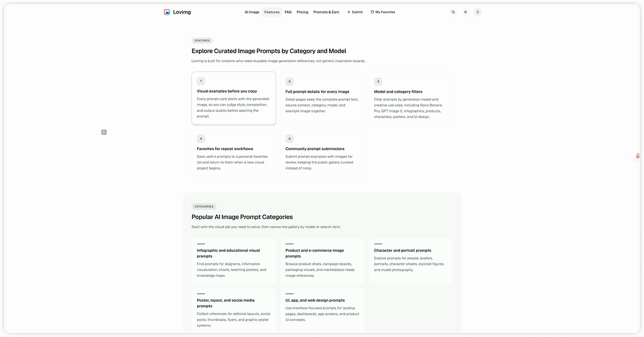Click the plus Submit button
Viewport: 644px width, 337px height.
(x=355, y=12)
